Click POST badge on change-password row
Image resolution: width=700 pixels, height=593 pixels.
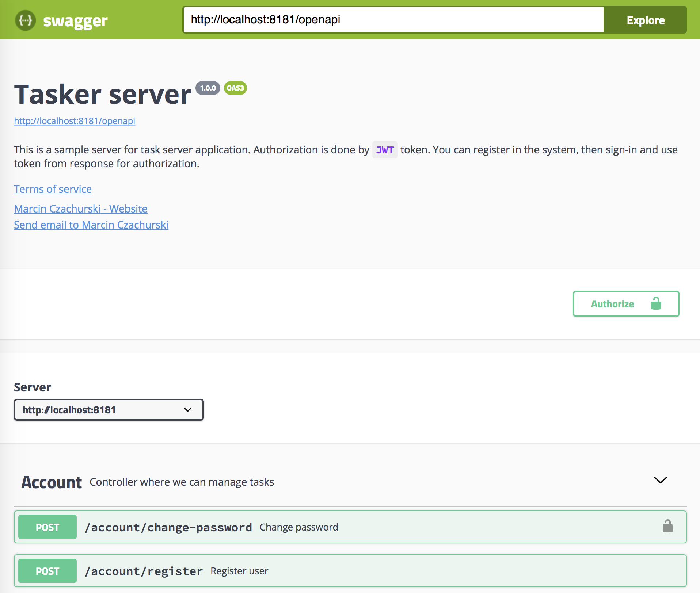click(x=47, y=527)
